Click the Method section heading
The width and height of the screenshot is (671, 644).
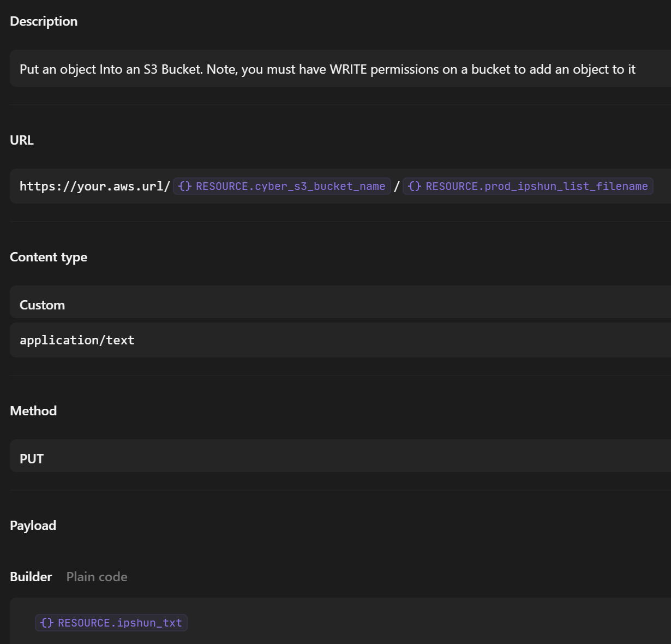pos(33,411)
